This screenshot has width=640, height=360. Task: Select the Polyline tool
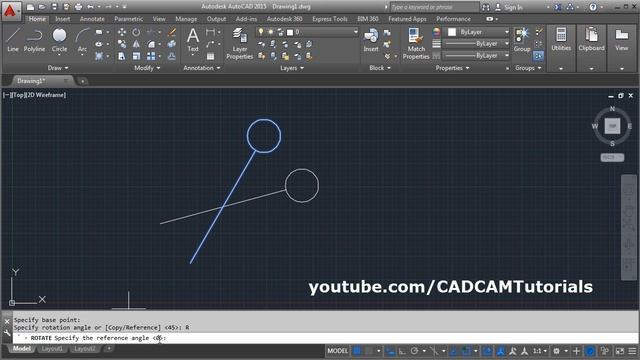coord(34,40)
